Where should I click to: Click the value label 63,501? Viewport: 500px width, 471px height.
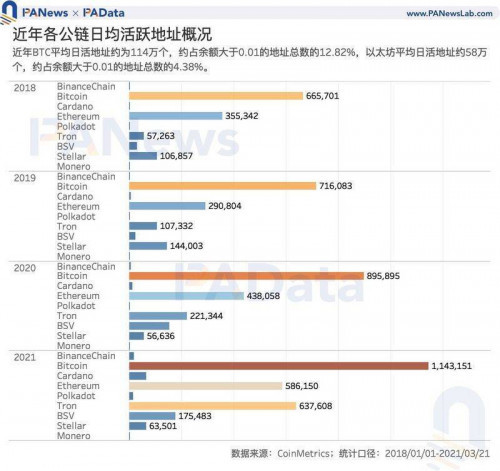tap(163, 426)
